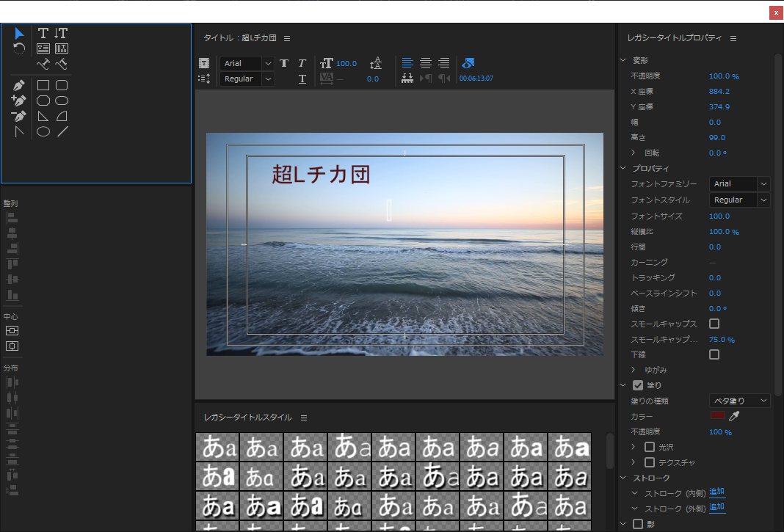Open the レガシータイトルスタイル panel menu
Screen dimensions: 784x532
point(304,418)
